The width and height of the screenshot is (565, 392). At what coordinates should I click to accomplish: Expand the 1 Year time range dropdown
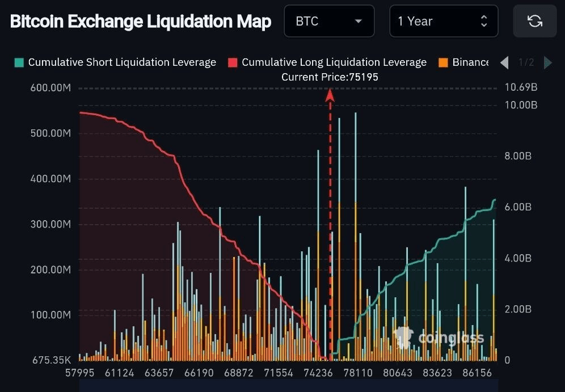(x=443, y=22)
